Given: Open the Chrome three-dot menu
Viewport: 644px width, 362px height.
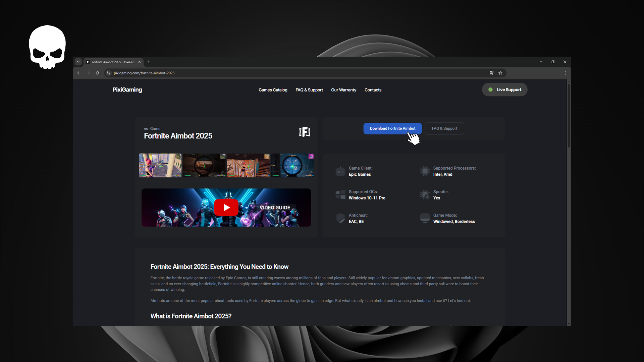Looking at the screenshot, I should pyautogui.click(x=565, y=73).
